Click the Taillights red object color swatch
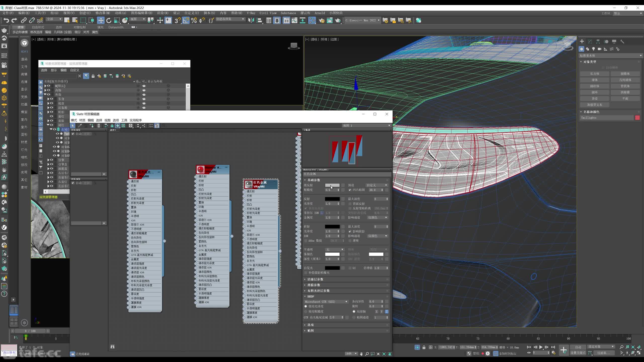This screenshot has height=362, width=644. pyautogui.click(x=637, y=118)
